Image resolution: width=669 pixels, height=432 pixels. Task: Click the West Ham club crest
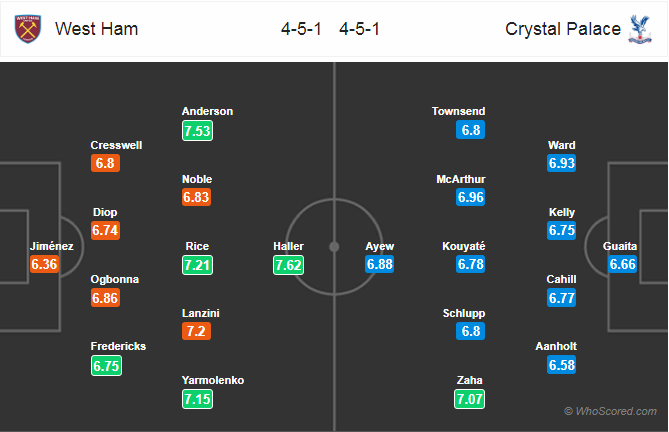pos(28,29)
